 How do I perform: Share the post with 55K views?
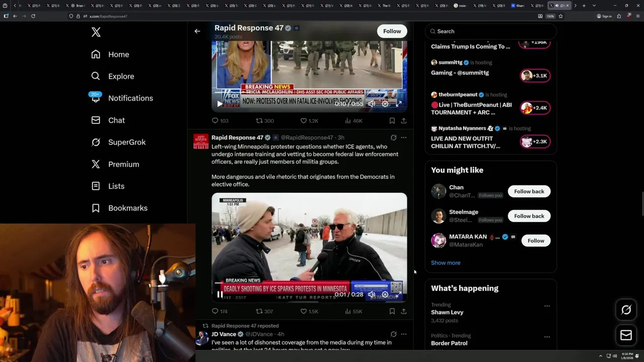pyautogui.click(x=404, y=311)
